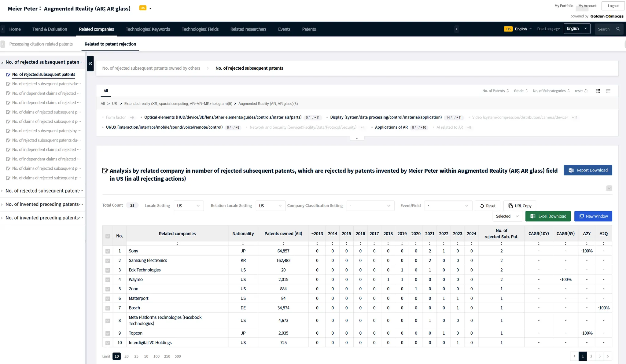
Task: Click the edit icon beside analysis title
Action: 105,171
